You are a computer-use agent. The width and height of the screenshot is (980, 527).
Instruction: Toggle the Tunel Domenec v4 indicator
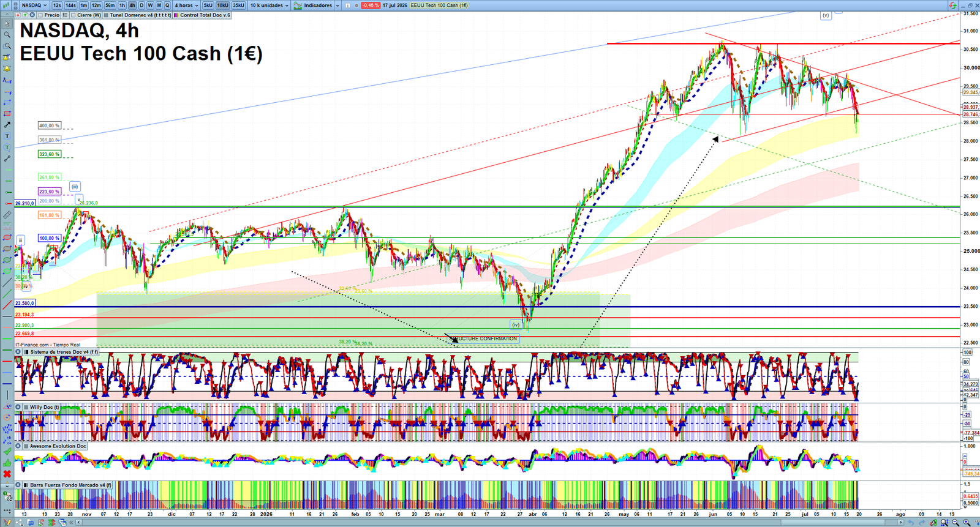[x=107, y=15]
